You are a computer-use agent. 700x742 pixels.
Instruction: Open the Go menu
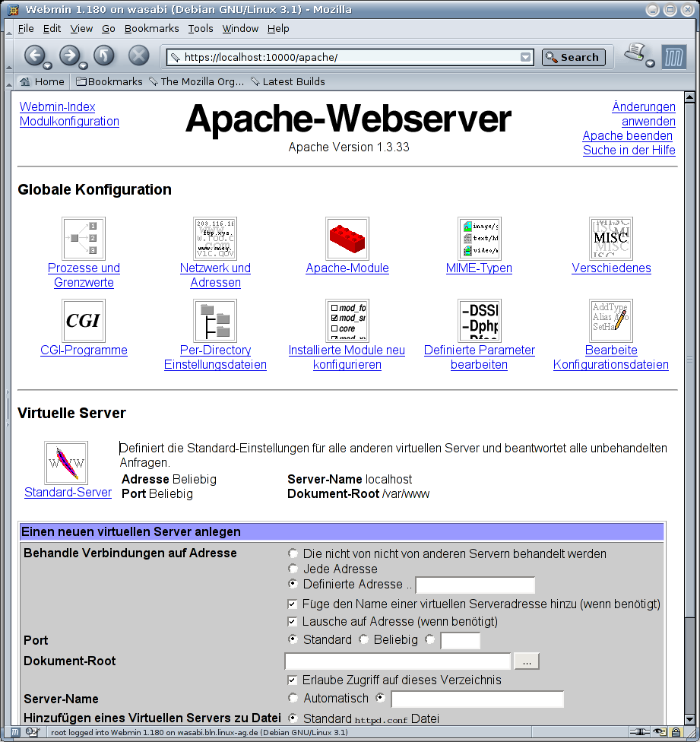pyautogui.click(x=109, y=28)
